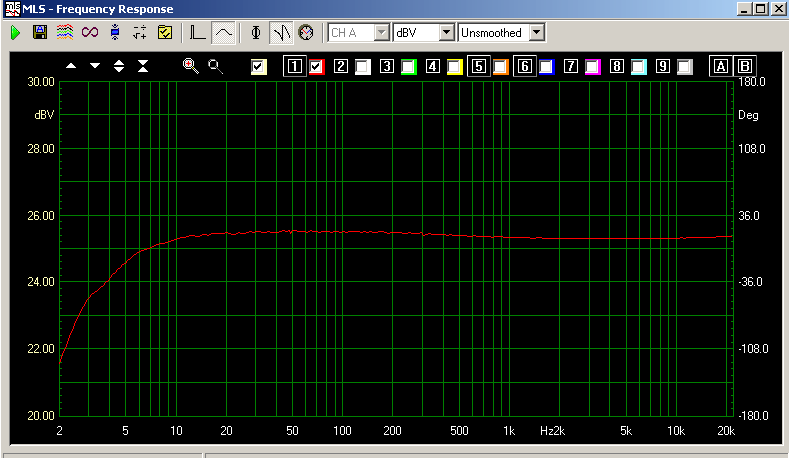
Task: Check the magenta overlay 7 checkbox
Action: 592,66
